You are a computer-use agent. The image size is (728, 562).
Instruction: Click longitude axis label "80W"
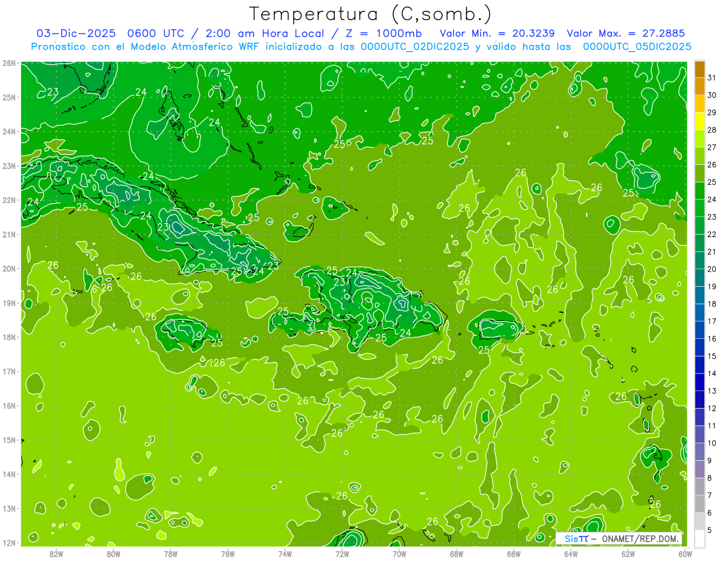[113, 554]
